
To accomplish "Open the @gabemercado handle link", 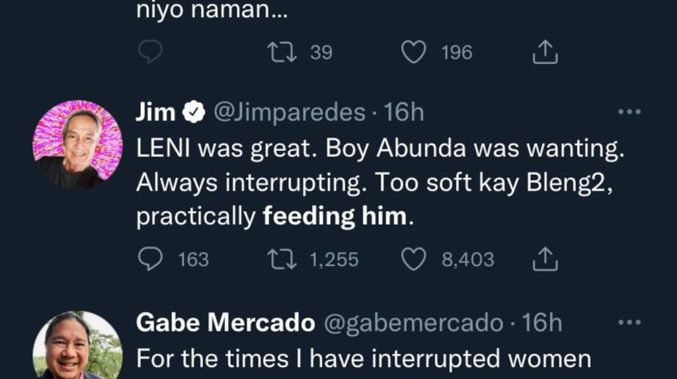I will tap(414, 323).
